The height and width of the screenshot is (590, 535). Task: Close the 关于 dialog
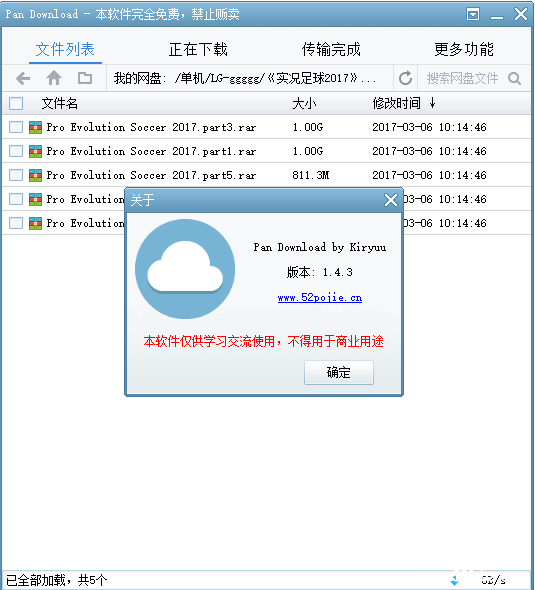[x=391, y=200]
